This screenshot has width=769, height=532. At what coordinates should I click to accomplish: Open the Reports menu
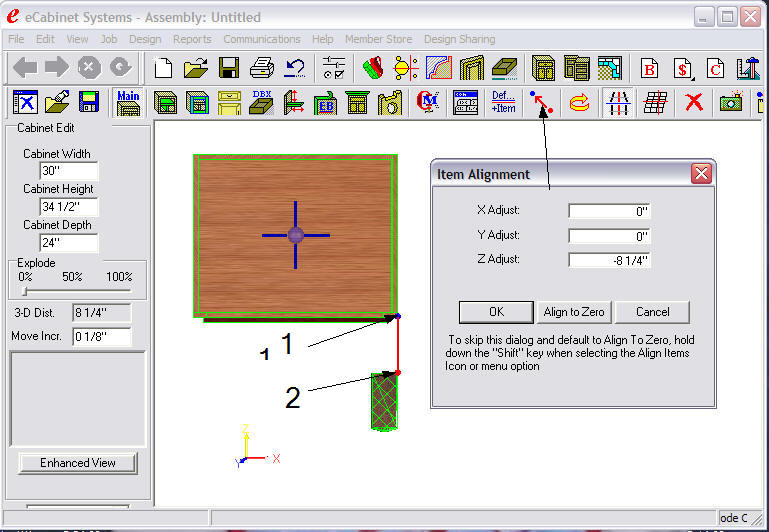coord(192,39)
